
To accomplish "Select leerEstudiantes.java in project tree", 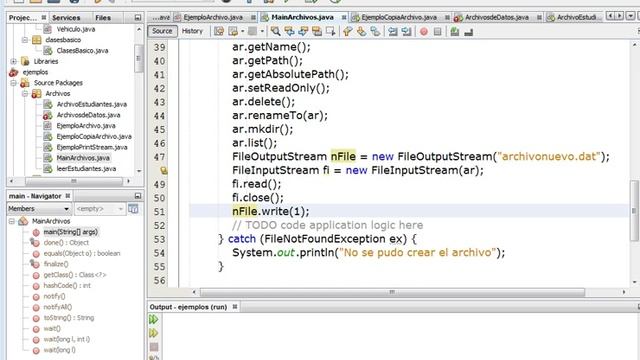I will click(x=86, y=169).
